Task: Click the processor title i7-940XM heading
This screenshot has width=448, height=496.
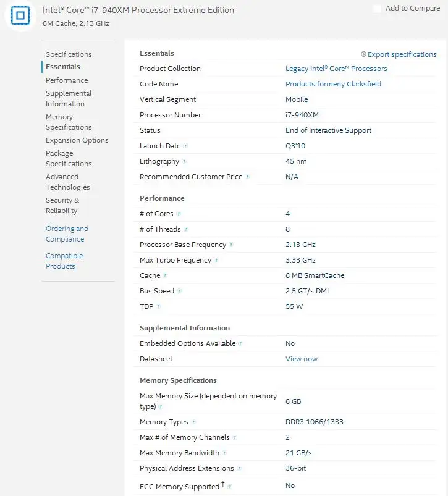Action: pyautogui.click(x=138, y=10)
